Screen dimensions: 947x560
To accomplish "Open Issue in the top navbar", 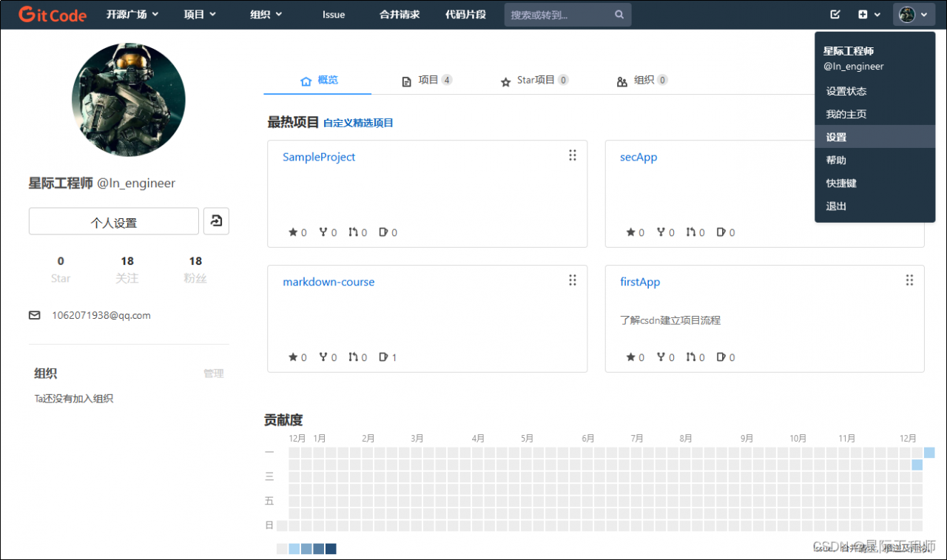I will [x=334, y=15].
